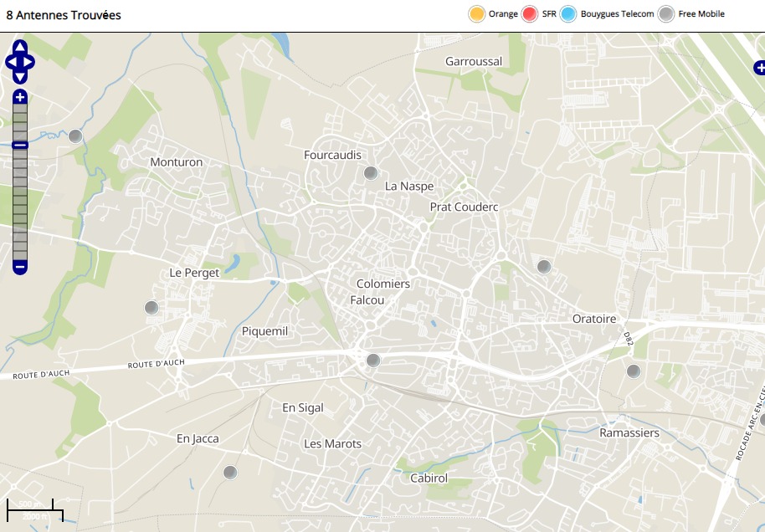Image resolution: width=765 pixels, height=532 pixels.
Task: Pan the map down with the south arrow
Action: coord(20,77)
